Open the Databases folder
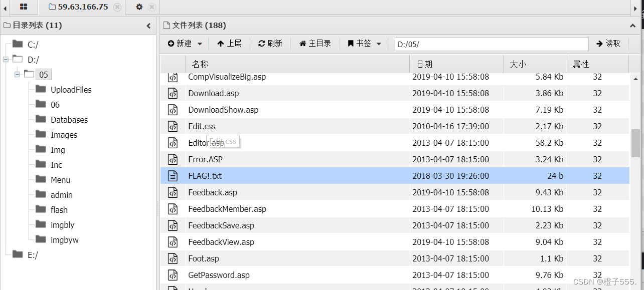 [69, 120]
